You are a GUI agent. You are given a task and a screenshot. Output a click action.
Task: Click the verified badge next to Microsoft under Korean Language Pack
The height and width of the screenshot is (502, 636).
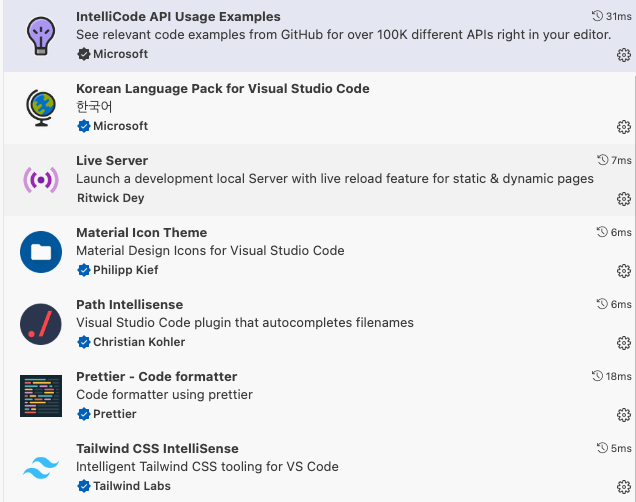[x=84, y=126]
